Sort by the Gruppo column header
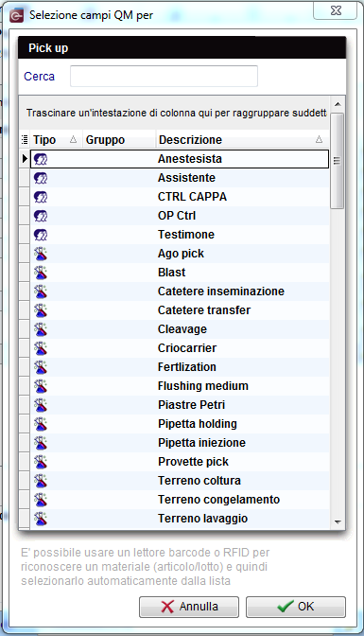The height and width of the screenshot is (636, 364). click(119, 140)
